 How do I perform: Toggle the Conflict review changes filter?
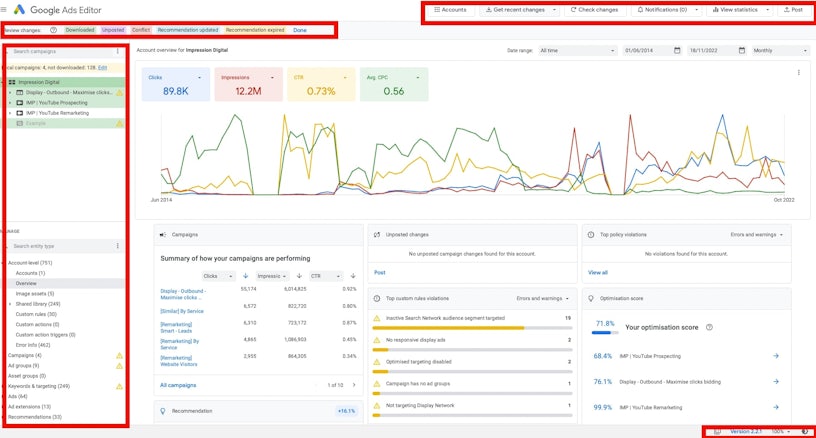(x=141, y=30)
